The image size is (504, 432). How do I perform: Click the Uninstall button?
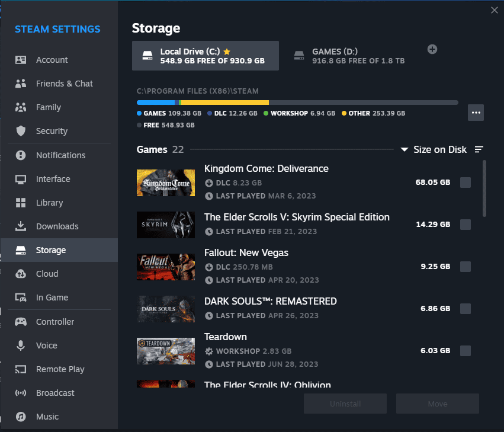pyautogui.click(x=345, y=404)
